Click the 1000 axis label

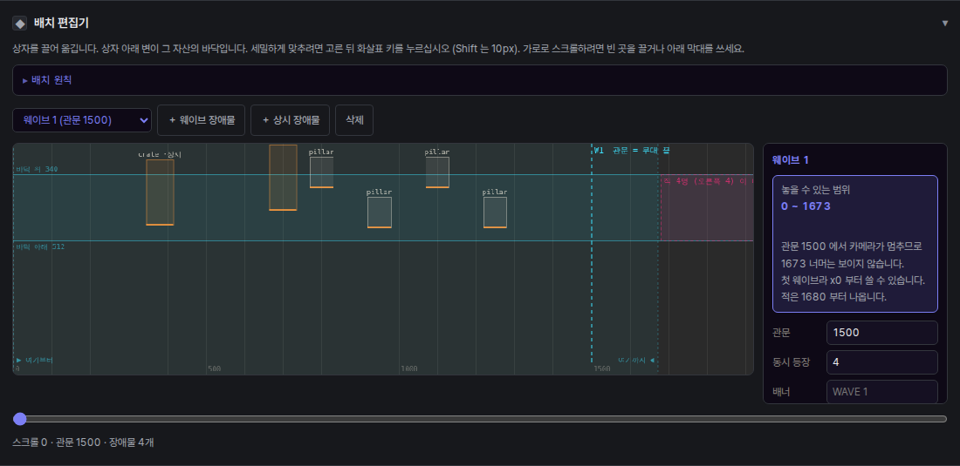(x=409, y=369)
